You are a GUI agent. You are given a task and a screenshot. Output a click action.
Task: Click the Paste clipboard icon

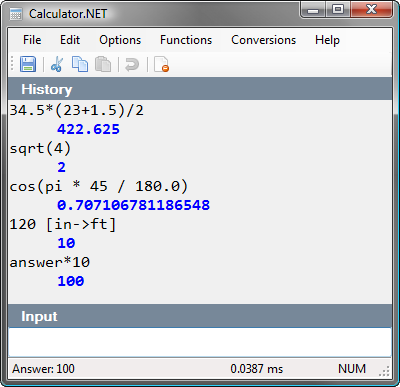103,64
